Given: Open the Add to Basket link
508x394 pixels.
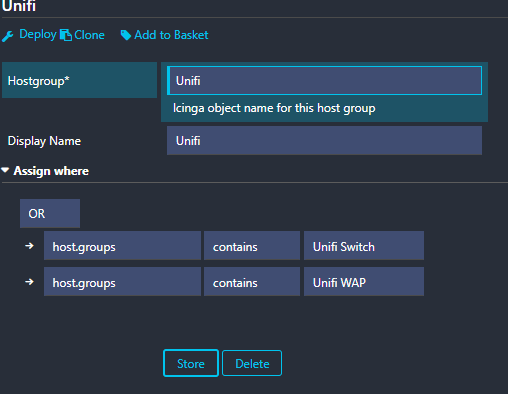Looking at the screenshot, I should click(x=171, y=35).
